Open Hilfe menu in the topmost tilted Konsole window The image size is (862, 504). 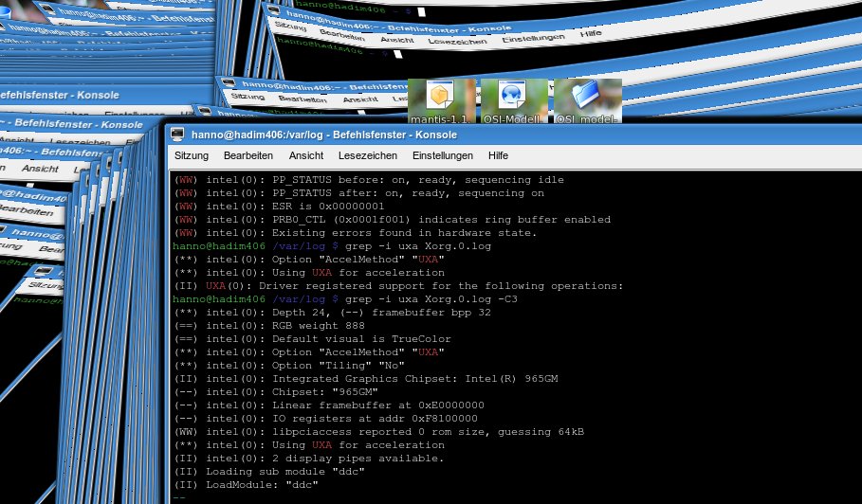pos(591,33)
